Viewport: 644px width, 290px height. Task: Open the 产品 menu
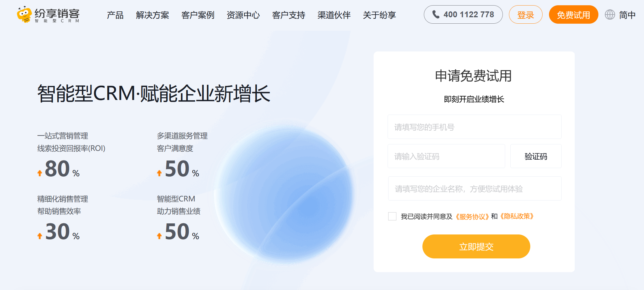pyautogui.click(x=115, y=15)
